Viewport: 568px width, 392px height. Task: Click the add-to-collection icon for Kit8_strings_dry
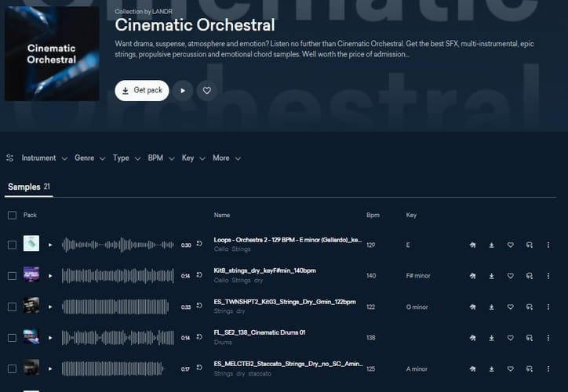[530, 276]
